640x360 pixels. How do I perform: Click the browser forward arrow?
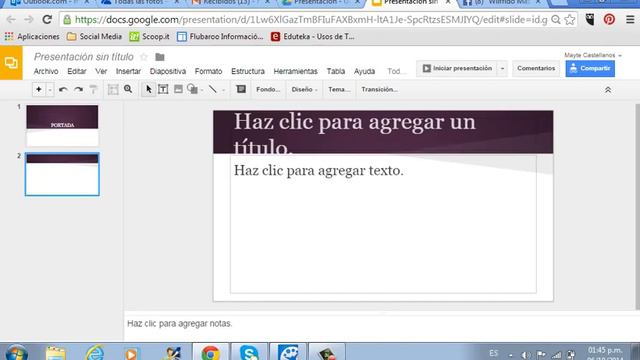[28, 20]
